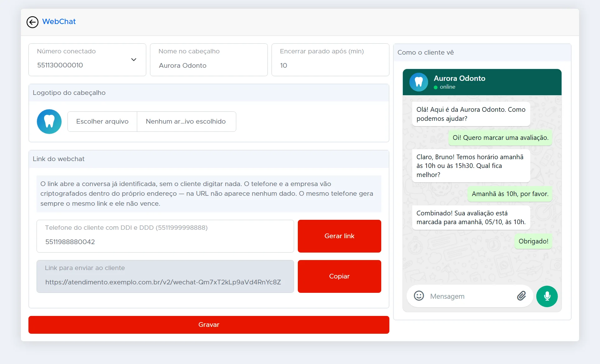Click the 'Oi! Quero marcar uma avaliação.' message

coord(500,138)
